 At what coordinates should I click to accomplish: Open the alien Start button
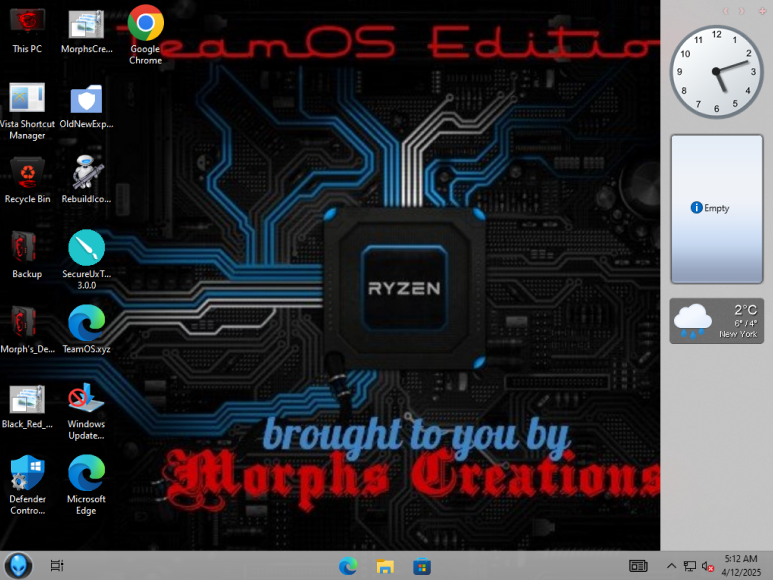click(18, 566)
